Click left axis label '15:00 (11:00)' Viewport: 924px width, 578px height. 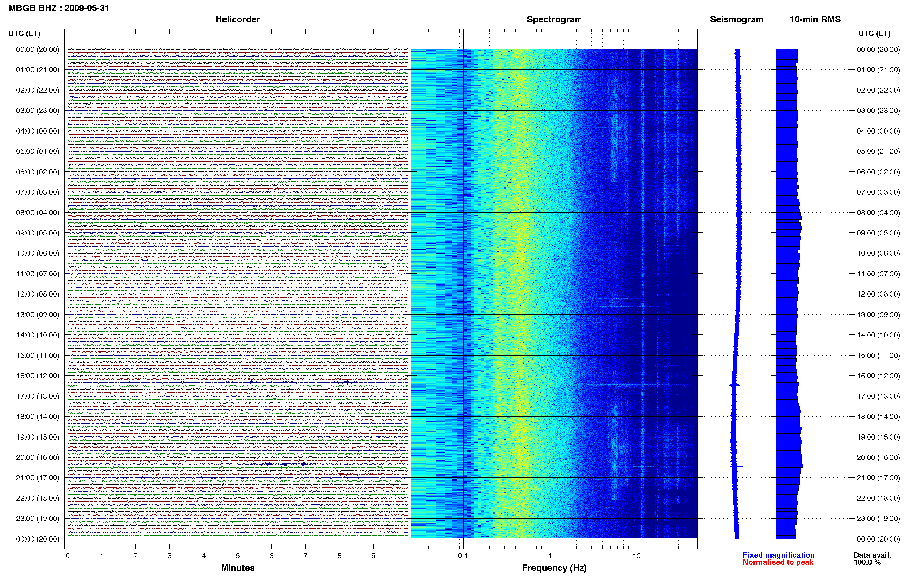[38, 355]
